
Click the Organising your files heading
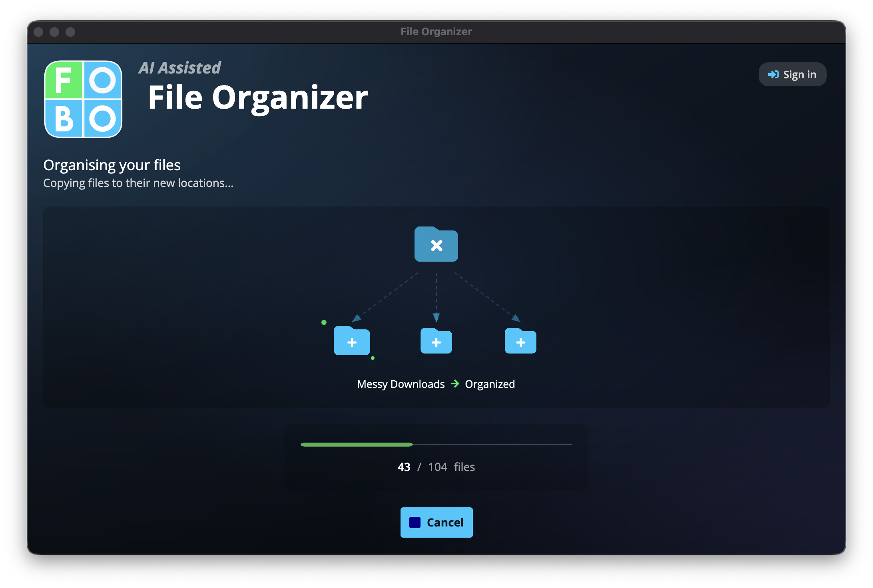(x=112, y=165)
